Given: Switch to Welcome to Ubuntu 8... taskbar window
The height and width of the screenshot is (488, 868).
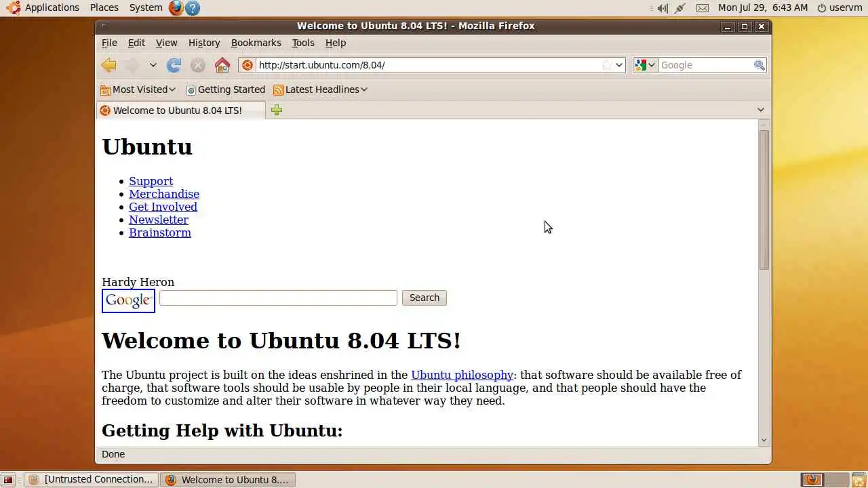Looking at the screenshot, I should 228,480.
